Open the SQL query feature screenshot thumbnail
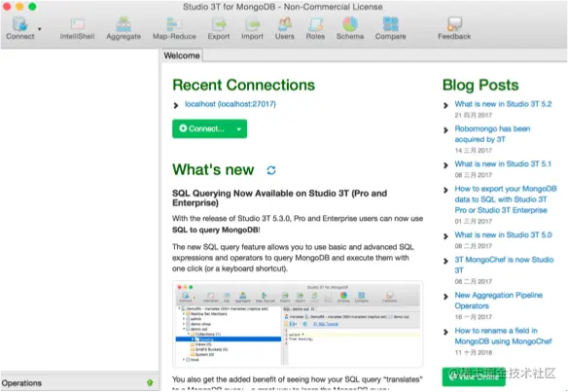This screenshot has height=392, width=568. click(x=298, y=324)
